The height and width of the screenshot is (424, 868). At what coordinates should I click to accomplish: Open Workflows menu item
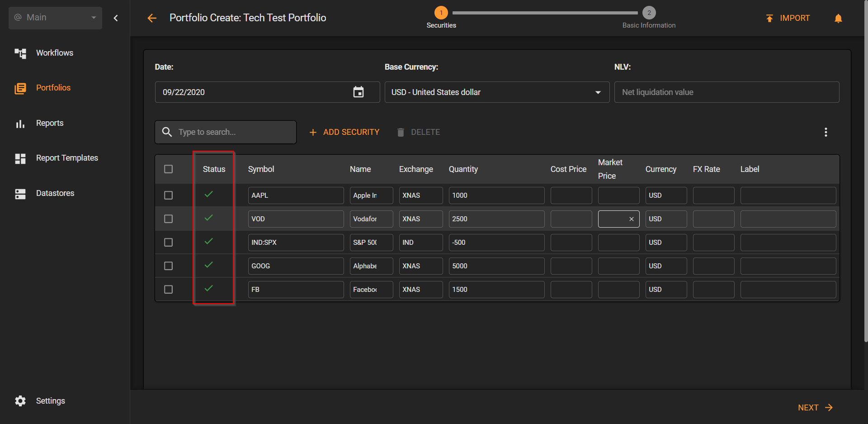pos(55,53)
